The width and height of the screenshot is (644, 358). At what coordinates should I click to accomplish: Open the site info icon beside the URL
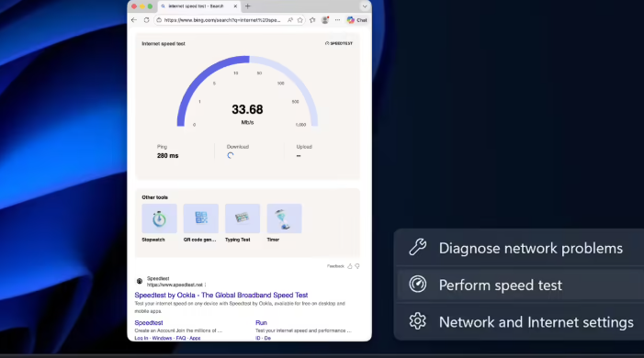tap(159, 19)
